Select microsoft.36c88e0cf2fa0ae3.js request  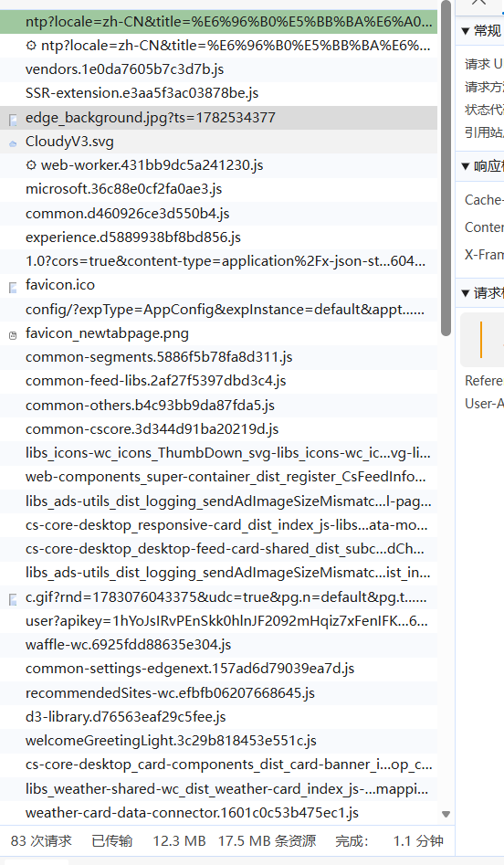pos(218,189)
